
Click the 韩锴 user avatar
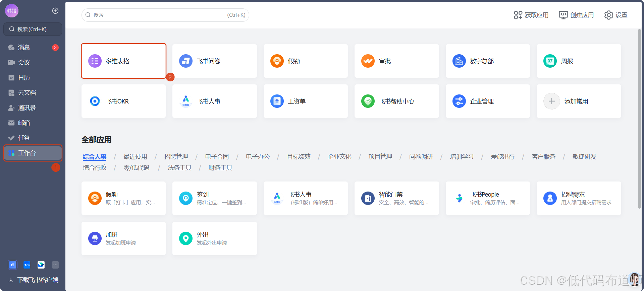tap(12, 11)
